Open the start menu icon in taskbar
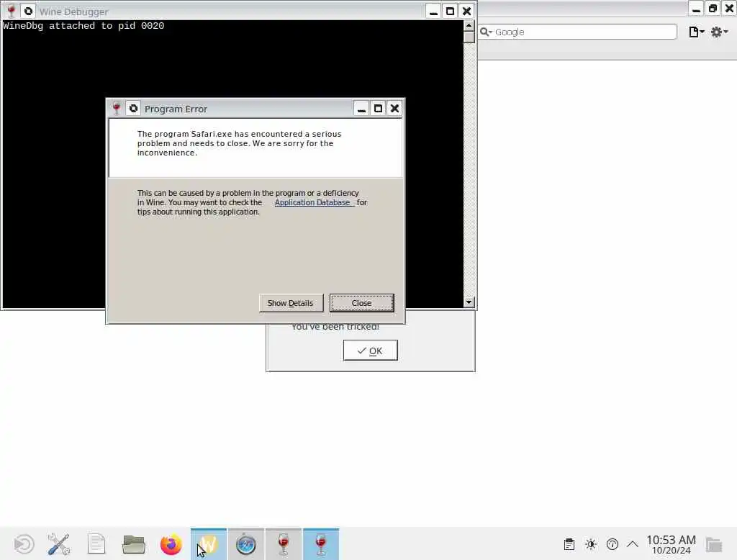This screenshot has width=737, height=560. (x=24, y=544)
